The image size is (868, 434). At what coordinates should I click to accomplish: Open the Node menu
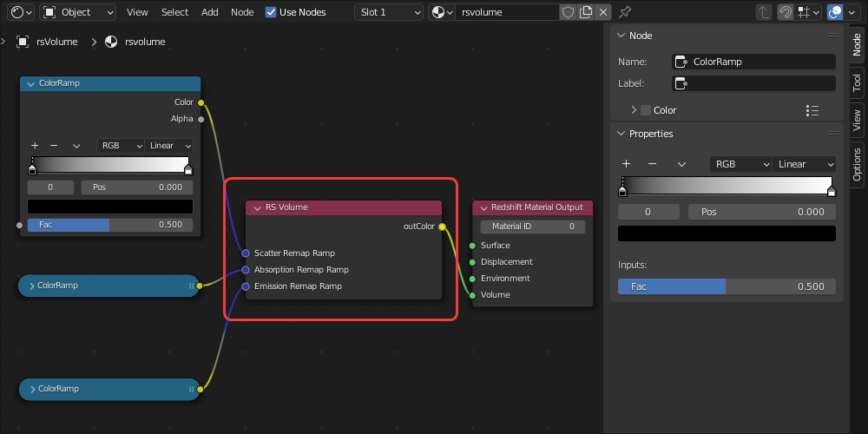point(242,12)
